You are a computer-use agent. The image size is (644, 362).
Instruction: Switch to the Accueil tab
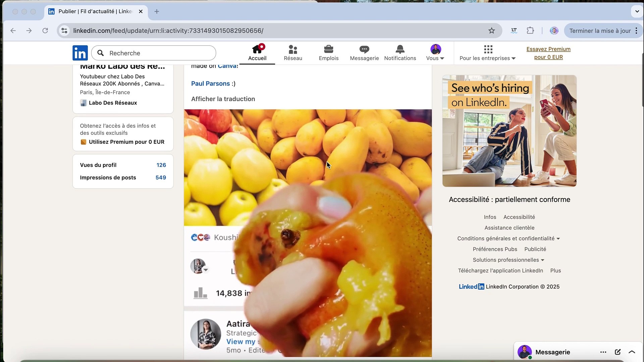(257, 53)
